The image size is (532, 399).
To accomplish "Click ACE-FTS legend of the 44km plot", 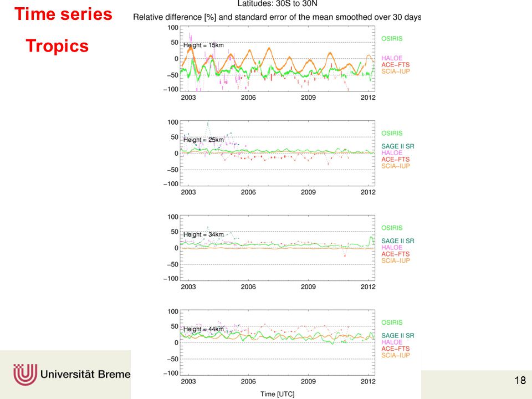I will click(x=396, y=349).
